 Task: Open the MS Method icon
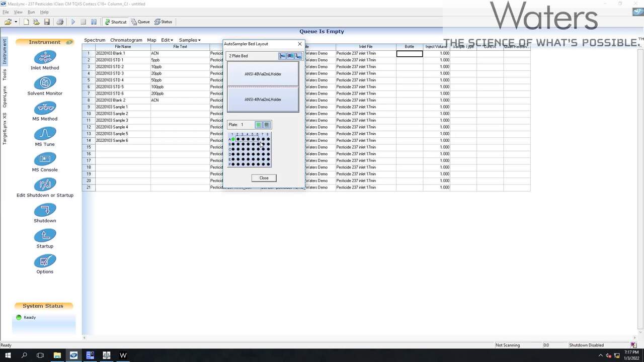[45, 109]
